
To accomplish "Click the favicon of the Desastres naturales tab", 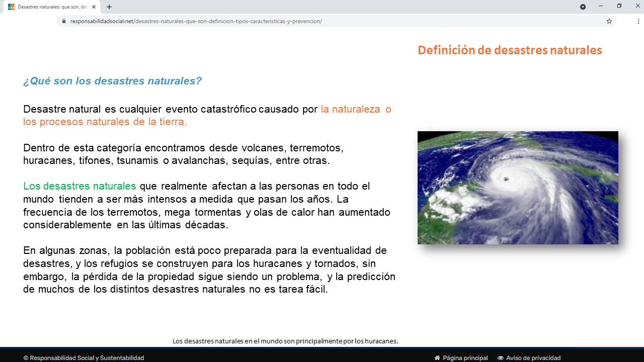I will 11,7.
